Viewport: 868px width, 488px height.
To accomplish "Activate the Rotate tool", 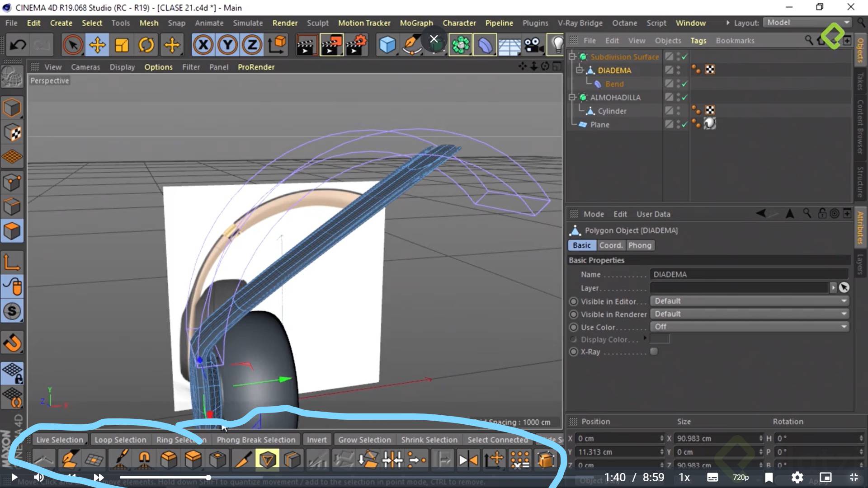I will click(146, 45).
